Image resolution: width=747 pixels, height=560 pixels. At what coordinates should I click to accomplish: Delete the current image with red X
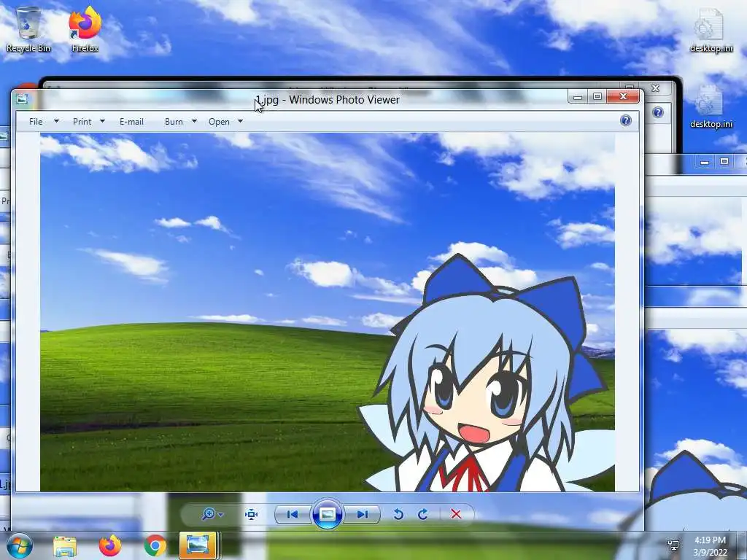[456, 514]
